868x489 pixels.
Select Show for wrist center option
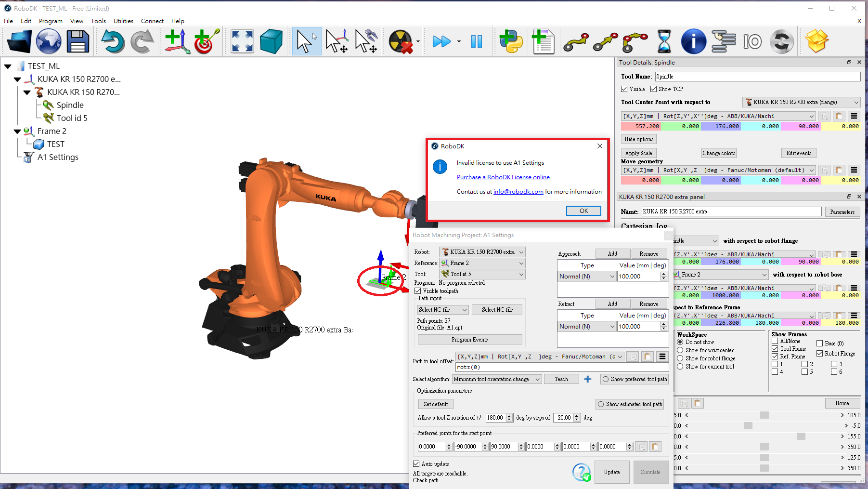(680, 350)
